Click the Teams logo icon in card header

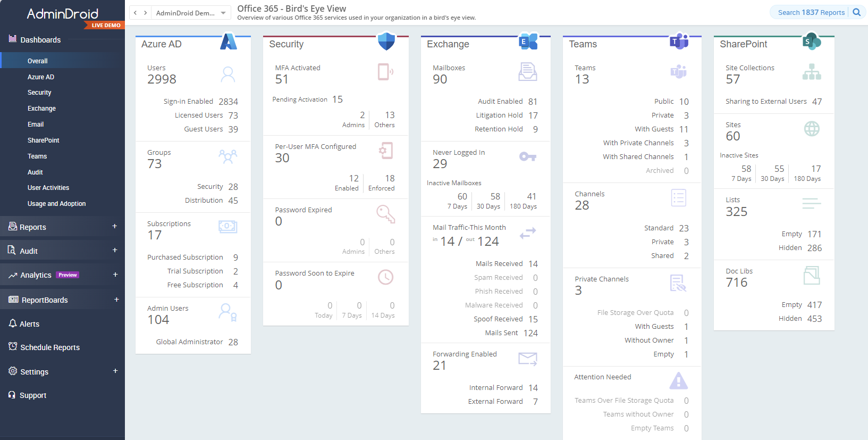679,41
